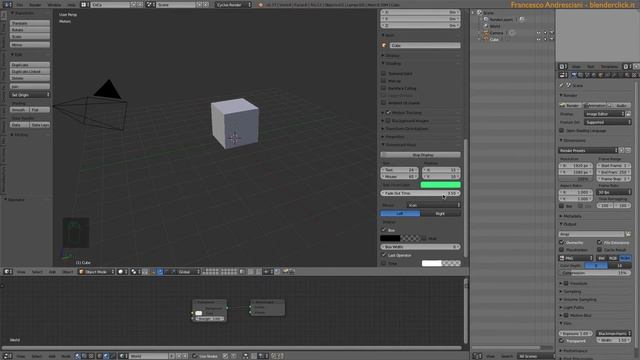The width and height of the screenshot is (640, 360).
Task: Toggle the Backface Culling checkbox
Action: point(384,88)
